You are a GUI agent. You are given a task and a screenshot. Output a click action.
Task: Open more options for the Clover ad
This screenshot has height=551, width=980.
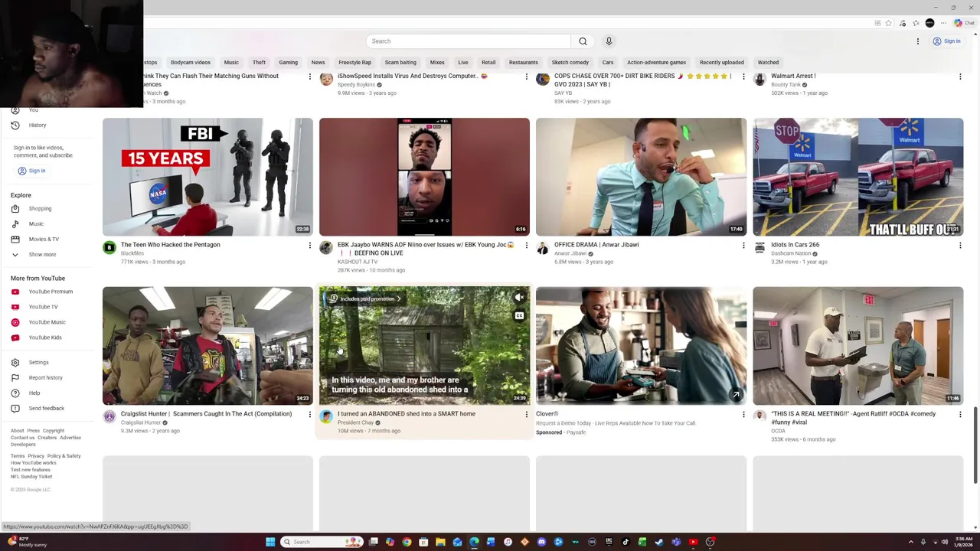[743, 415]
